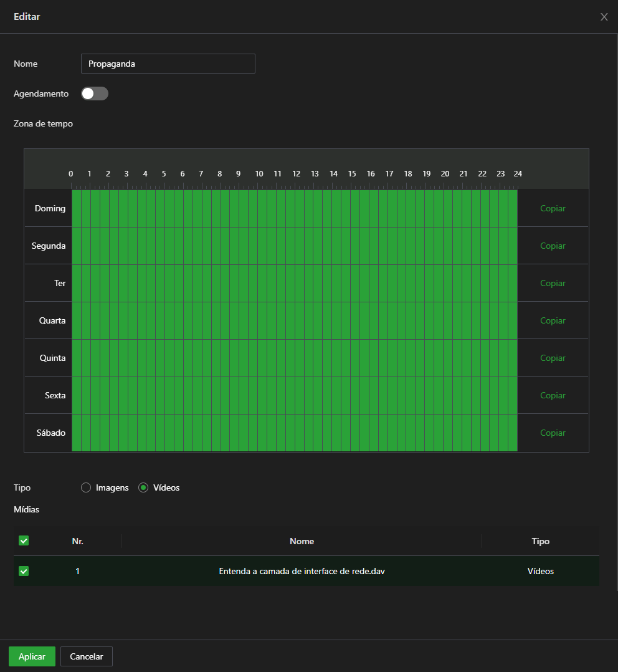The height and width of the screenshot is (672, 618).
Task: Click the media name Entenda a camada de interface de rede.dav
Action: click(302, 571)
